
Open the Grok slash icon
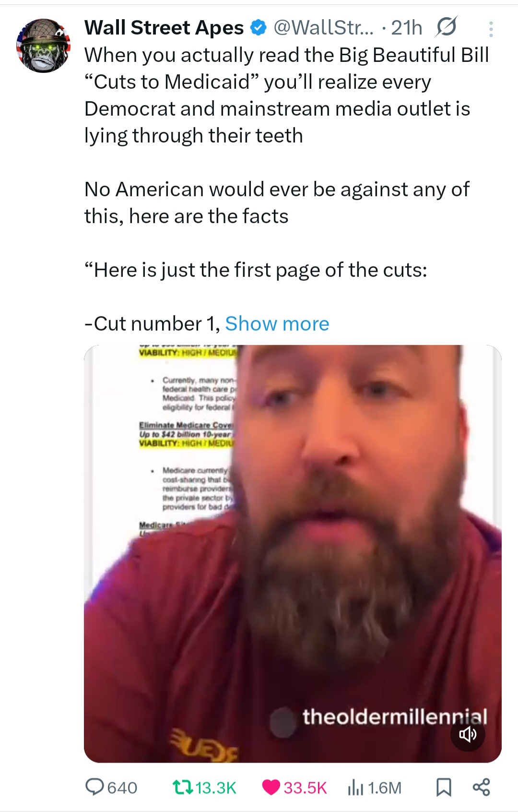pos(446,27)
